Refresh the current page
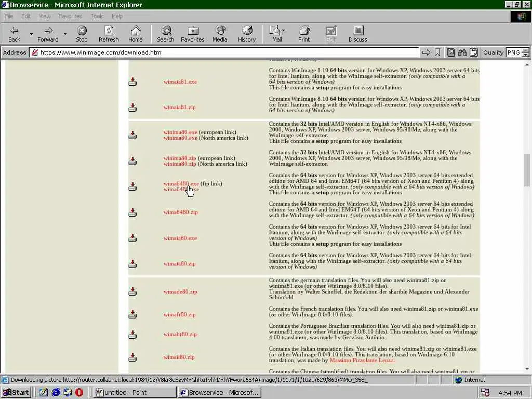 tap(109, 34)
